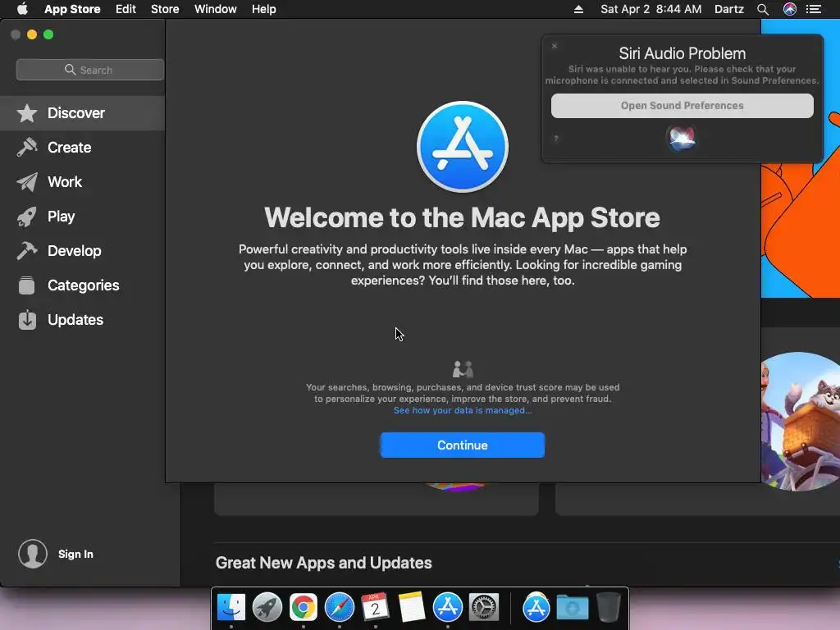Open Safari from the Dock
Image resolution: width=840 pixels, height=630 pixels.
tap(339, 607)
